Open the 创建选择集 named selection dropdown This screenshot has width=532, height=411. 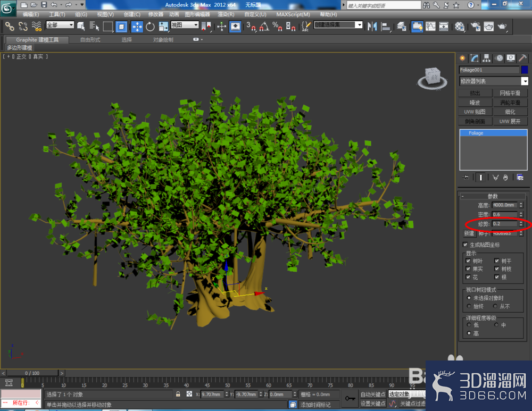pyautogui.click(x=338, y=25)
